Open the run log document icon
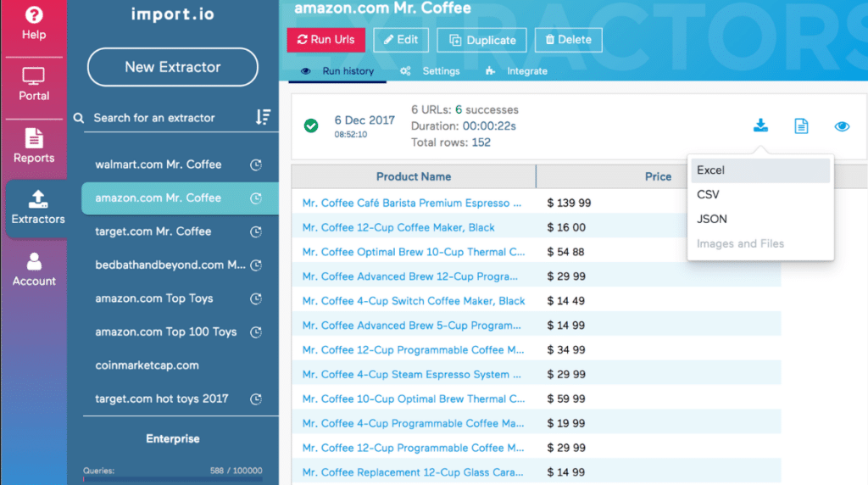868x485 pixels. [x=801, y=126]
